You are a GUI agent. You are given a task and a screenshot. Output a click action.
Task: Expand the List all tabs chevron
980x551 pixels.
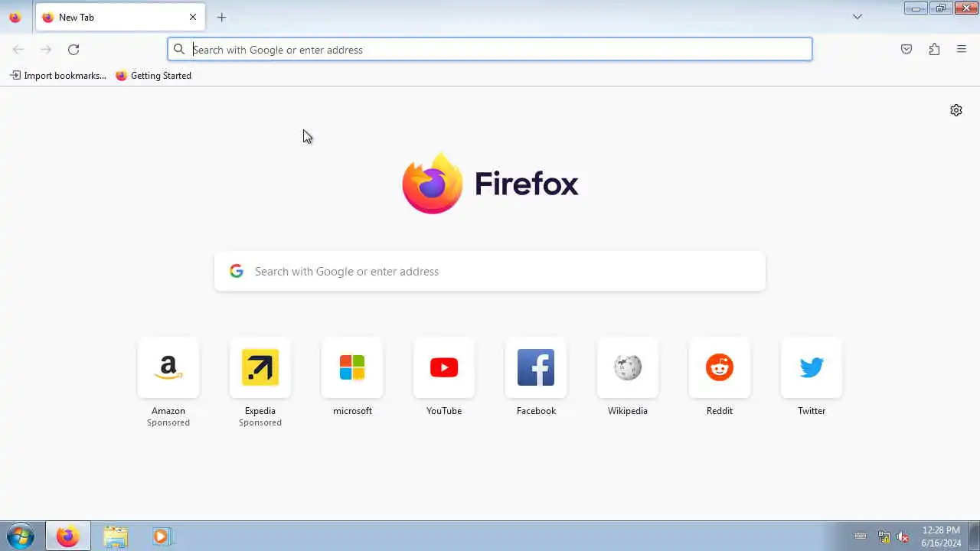[857, 17]
